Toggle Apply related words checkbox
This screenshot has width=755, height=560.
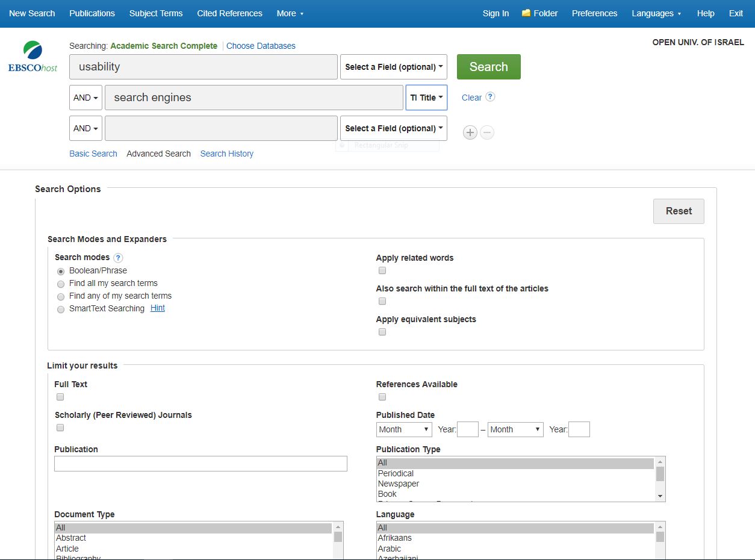pyautogui.click(x=382, y=270)
